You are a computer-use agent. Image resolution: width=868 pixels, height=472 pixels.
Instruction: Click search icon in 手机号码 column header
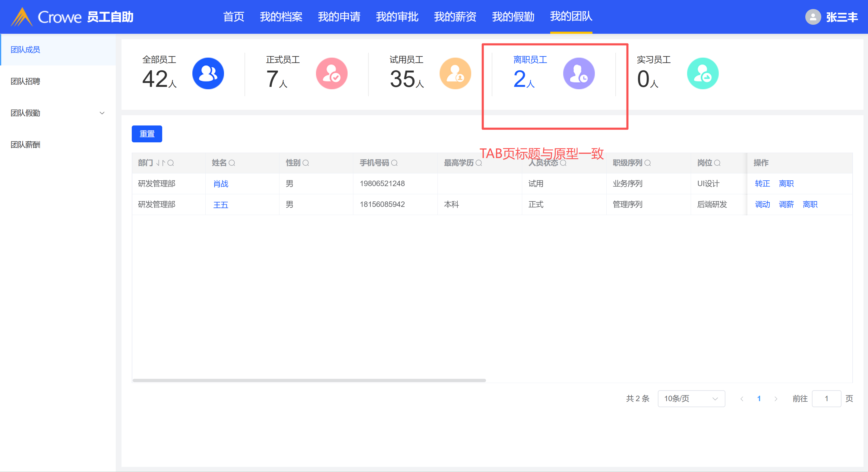(x=394, y=163)
